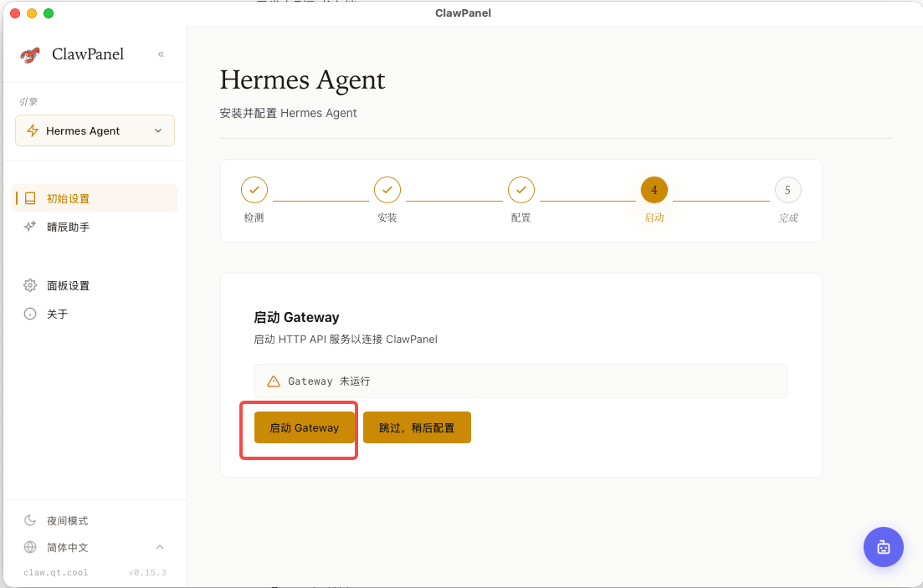Select 初始设置 in the sidebar
The image size is (923, 588).
[x=95, y=198]
